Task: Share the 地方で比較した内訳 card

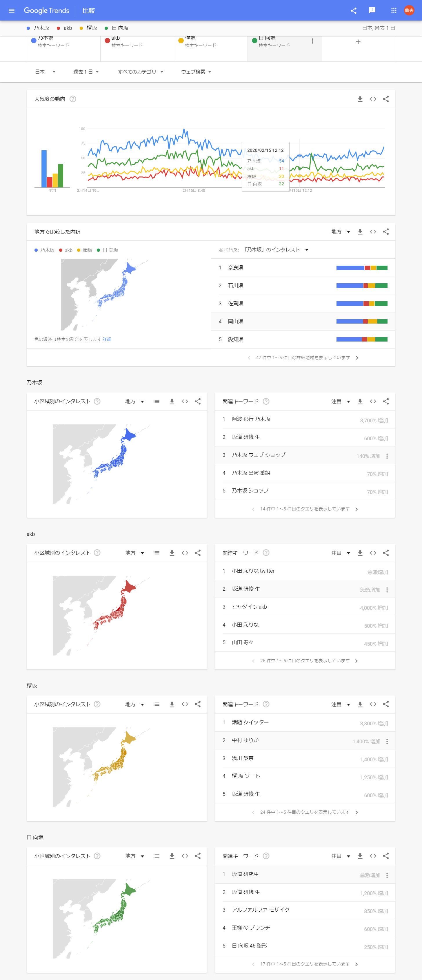Action: coord(386,232)
